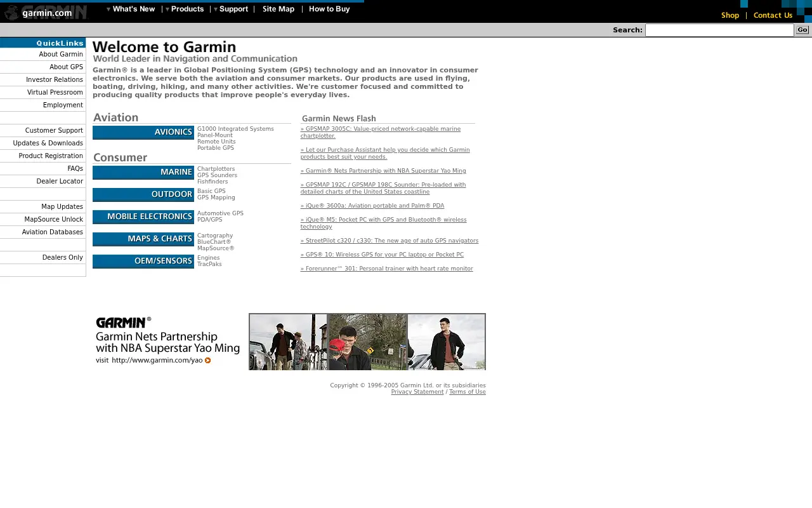The height and width of the screenshot is (508, 812).
Task: Focus the Search input field
Action: tap(719, 30)
